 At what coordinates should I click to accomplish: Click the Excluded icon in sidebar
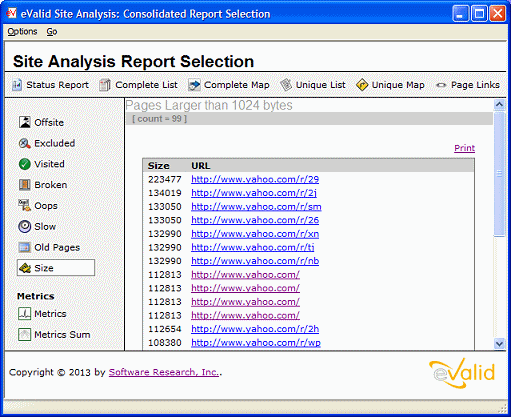tap(25, 143)
